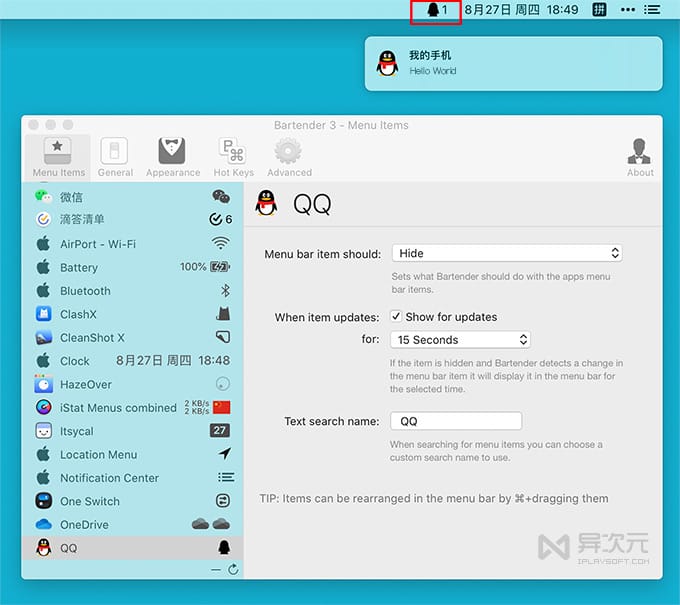Open the About section

click(x=640, y=157)
